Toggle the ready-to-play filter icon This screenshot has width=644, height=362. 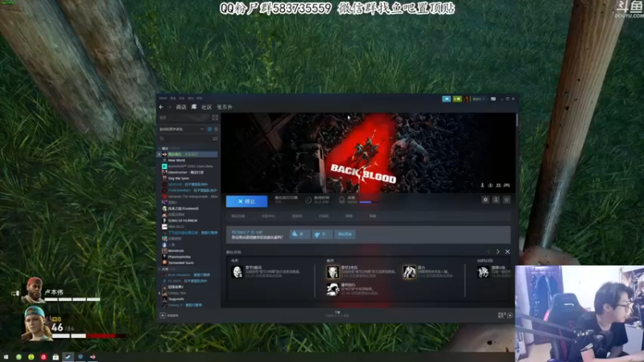point(216,129)
